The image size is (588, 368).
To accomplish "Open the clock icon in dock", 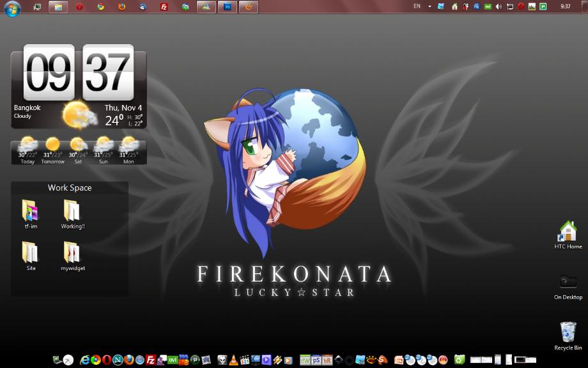I will click(x=68, y=360).
